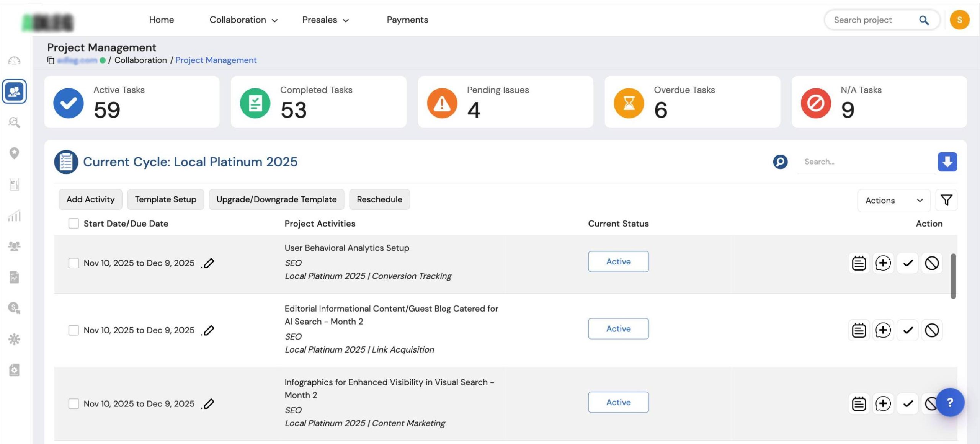Screen dimensions: 980x444
Task: Navigate to Home in top menu
Action: (x=161, y=20)
